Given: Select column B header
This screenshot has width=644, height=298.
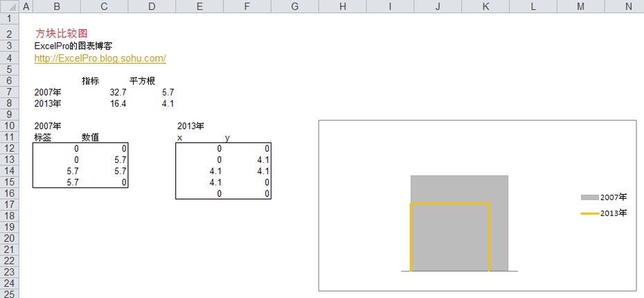Looking at the screenshot, I should [x=56, y=6].
